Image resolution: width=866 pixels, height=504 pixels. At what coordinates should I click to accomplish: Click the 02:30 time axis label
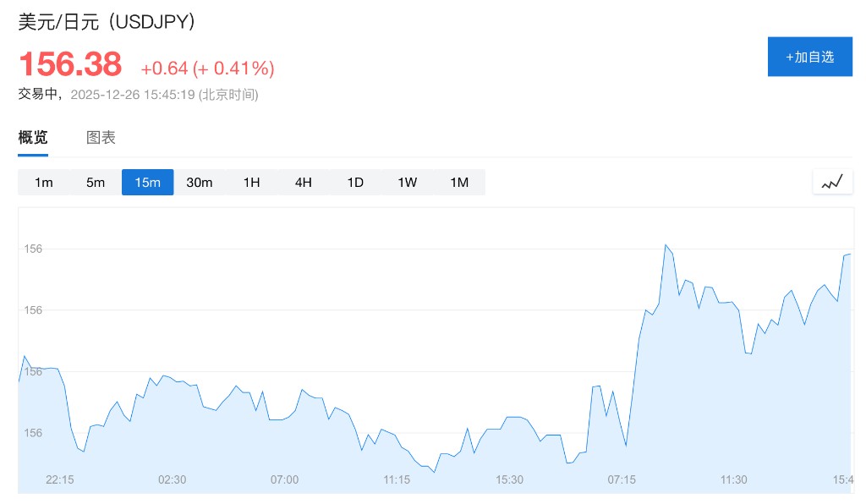point(172,479)
